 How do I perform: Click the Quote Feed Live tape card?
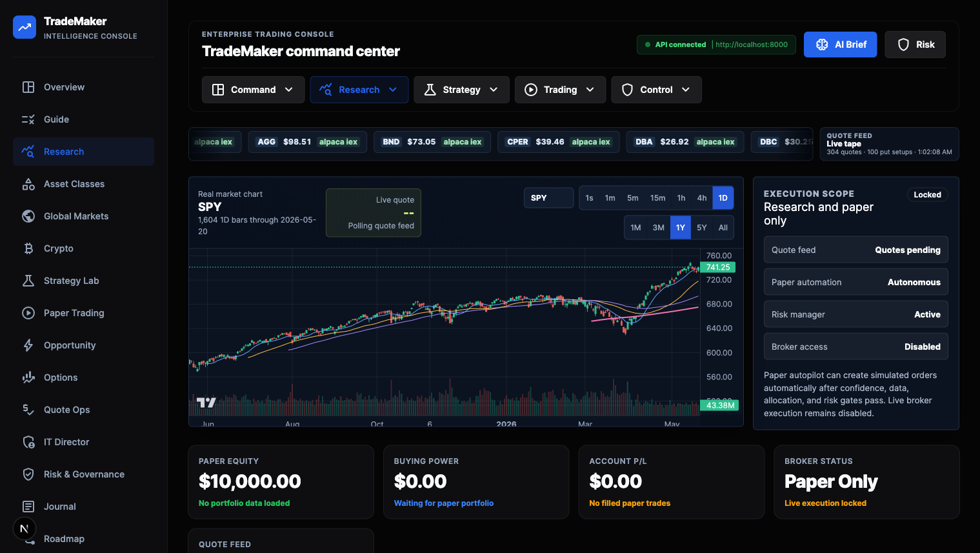coord(889,144)
